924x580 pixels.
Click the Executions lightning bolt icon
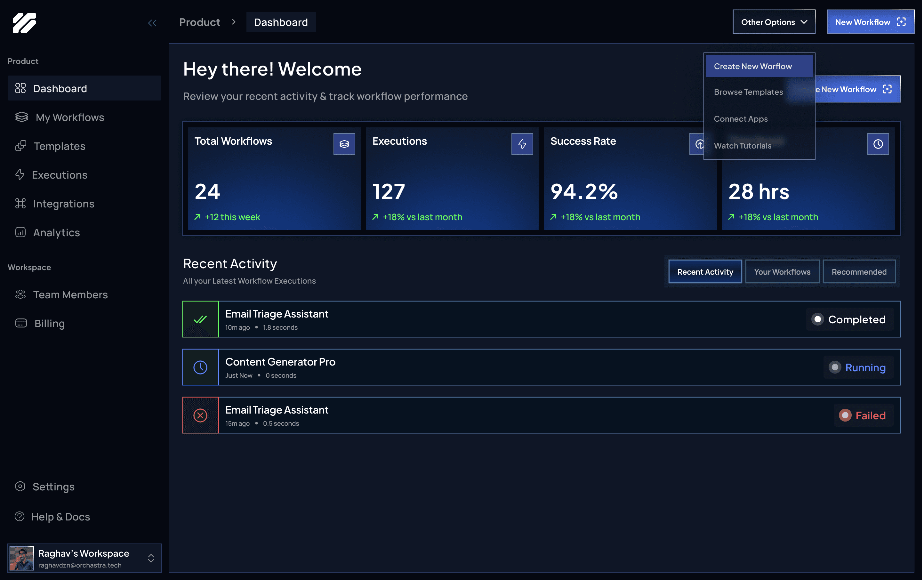click(522, 144)
